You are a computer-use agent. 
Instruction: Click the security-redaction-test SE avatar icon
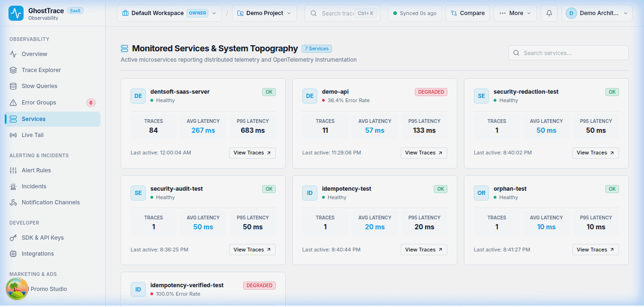click(481, 96)
